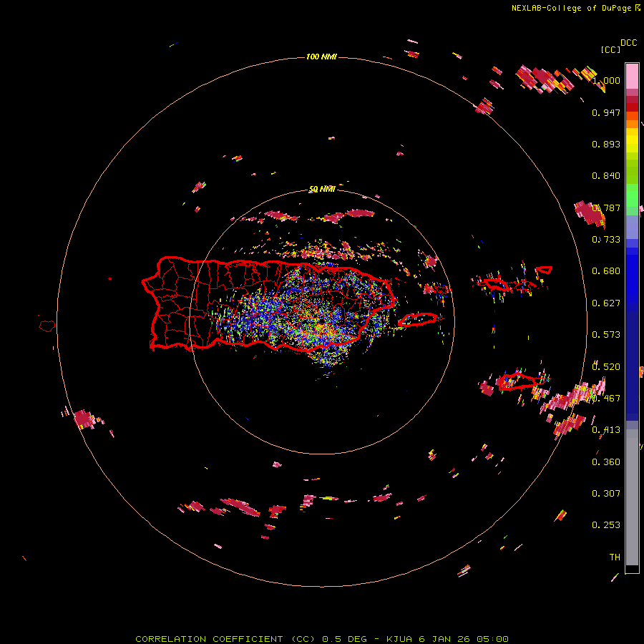Click the 0.413 legend value

pos(606,430)
